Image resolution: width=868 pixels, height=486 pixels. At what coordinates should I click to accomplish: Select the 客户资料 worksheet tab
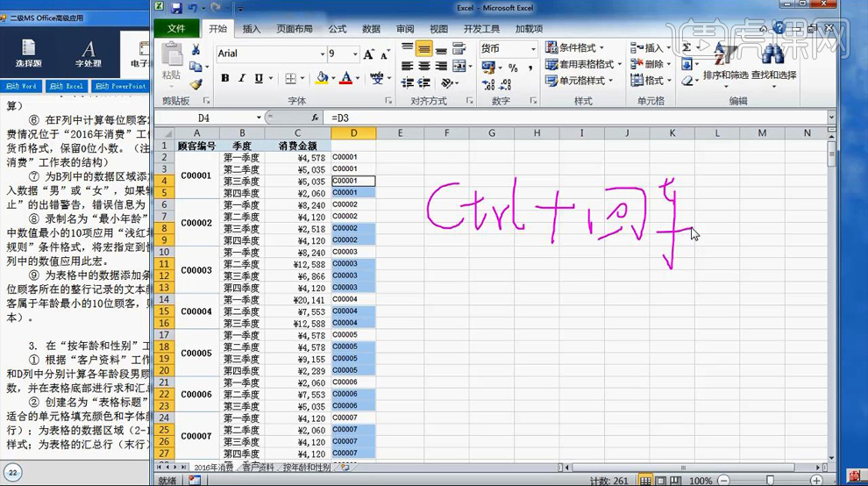click(x=258, y=468)
